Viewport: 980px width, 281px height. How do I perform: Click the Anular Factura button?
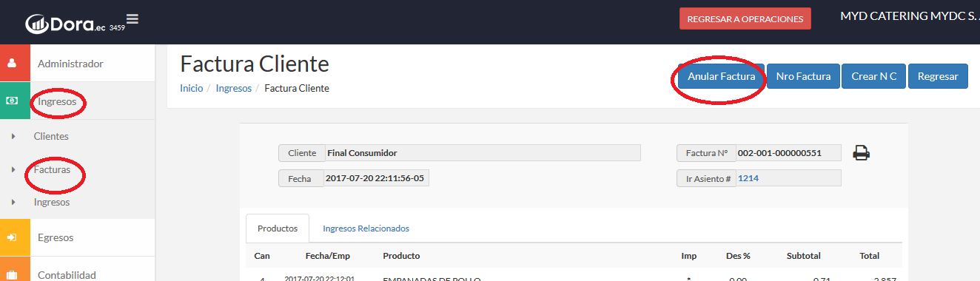(722, 76)
